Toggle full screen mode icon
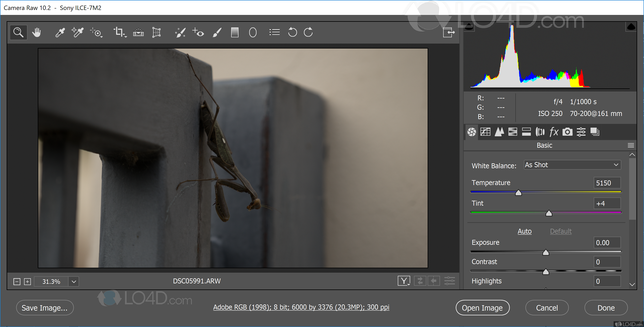 [449, 33]
